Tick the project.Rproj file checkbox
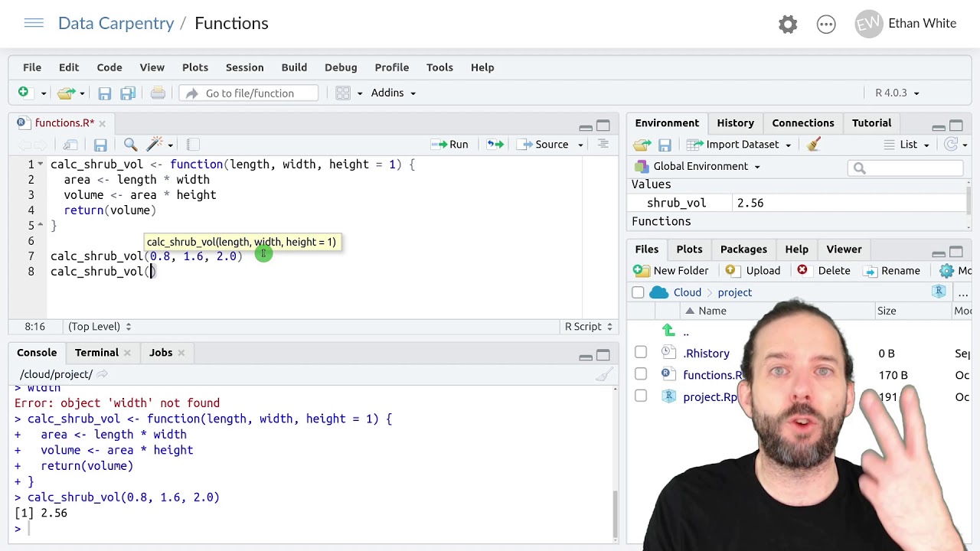Viewport: 980px width, 551px height. (x=641, y=396)
